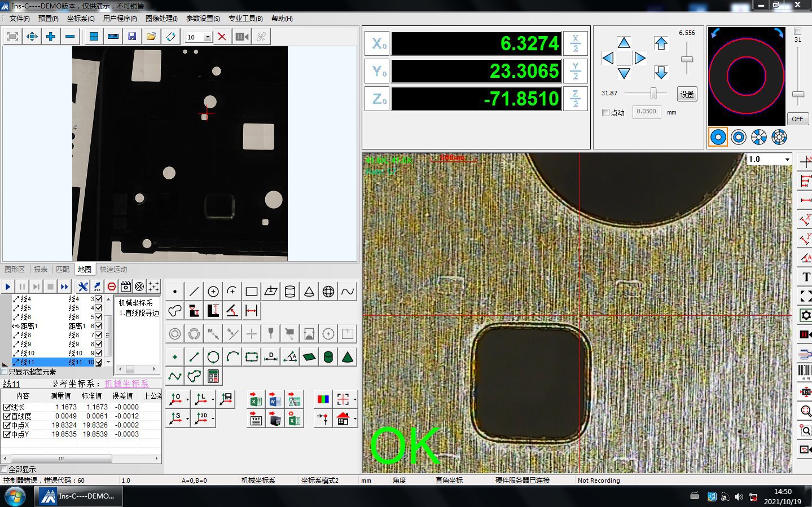The width and height of the screenshot is (812, 507).
Task: Expand the 1.0 magnification dropdown
Action: 787,160
